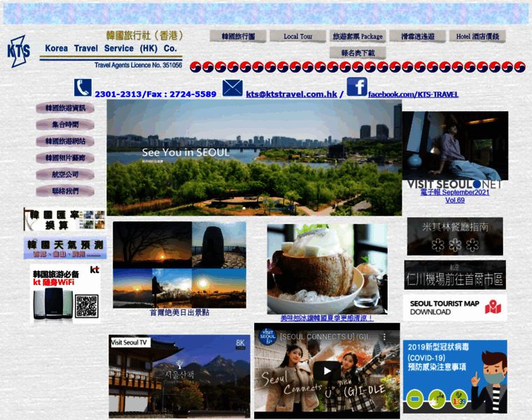532x420 pixels.
Task: Click the See You in SEOUL banner
Action: (254, 157)
